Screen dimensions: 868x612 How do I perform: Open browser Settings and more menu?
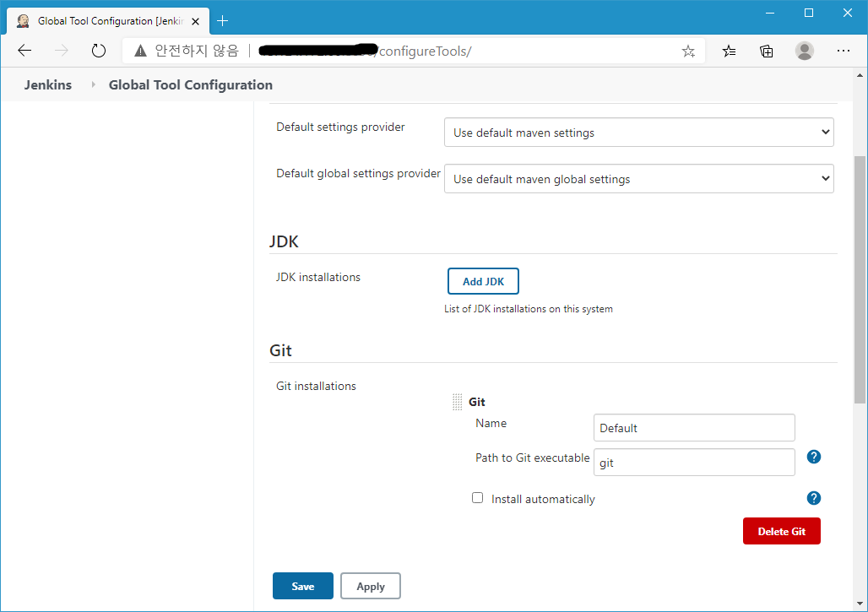[x=843, y=51]
